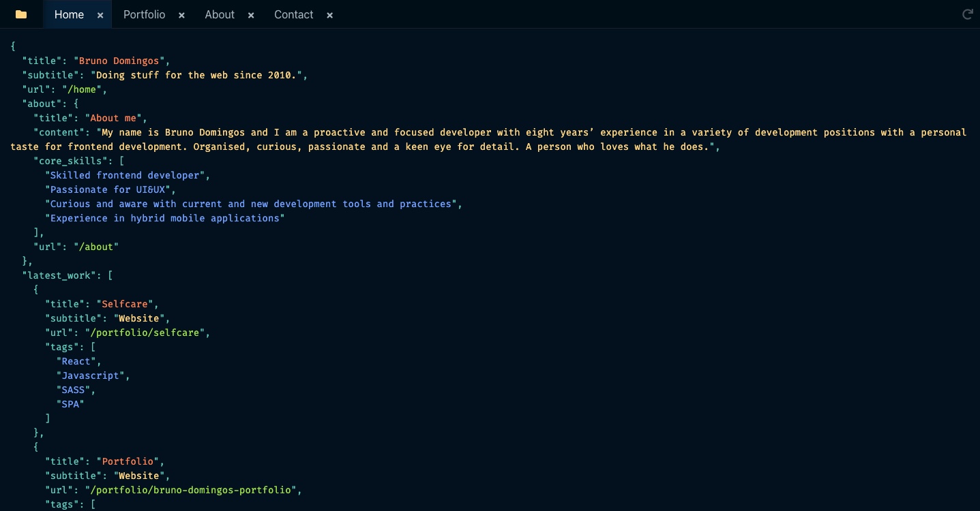
Task: Click the refresh icon at top right
Action: coord(967,14)
